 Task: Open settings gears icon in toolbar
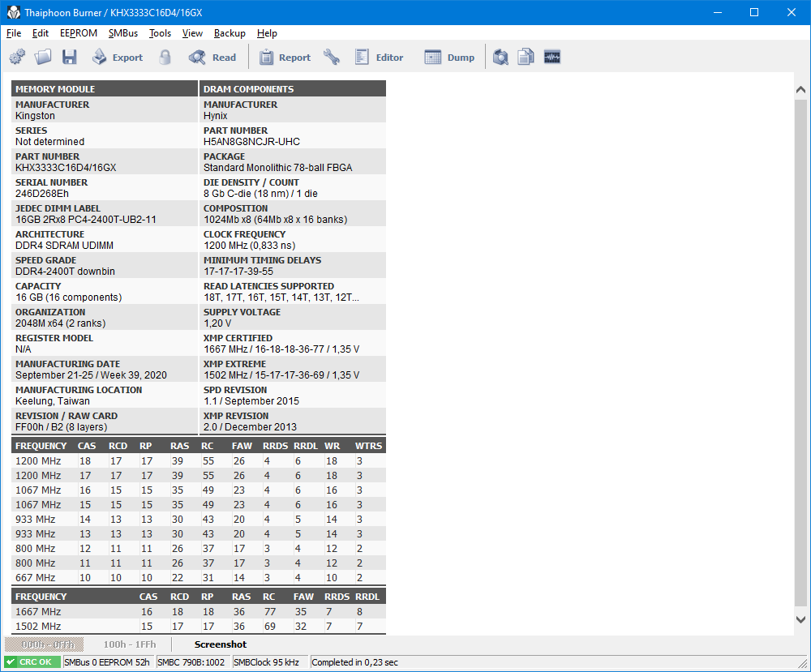17,57
